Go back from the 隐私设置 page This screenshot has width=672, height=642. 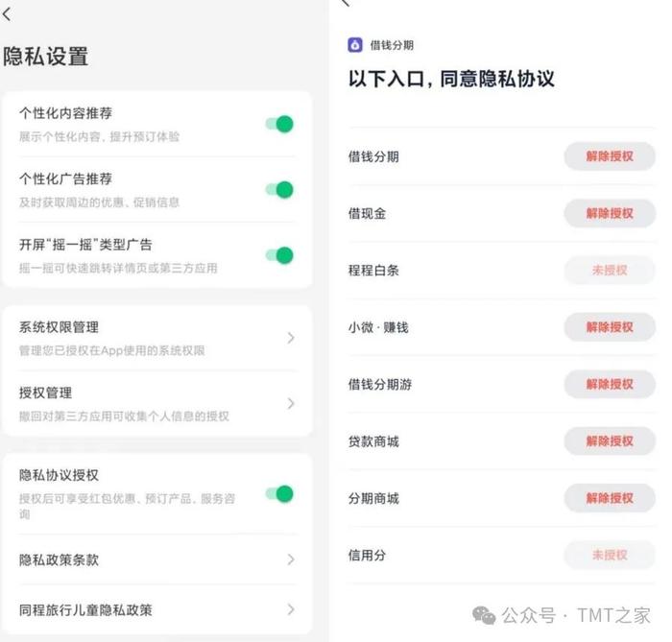[7, 14]
